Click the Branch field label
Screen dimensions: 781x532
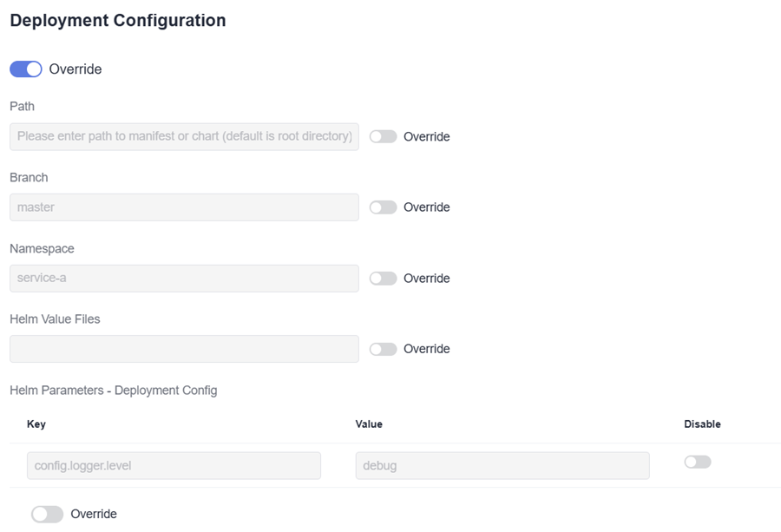click(x=29, y=177)
